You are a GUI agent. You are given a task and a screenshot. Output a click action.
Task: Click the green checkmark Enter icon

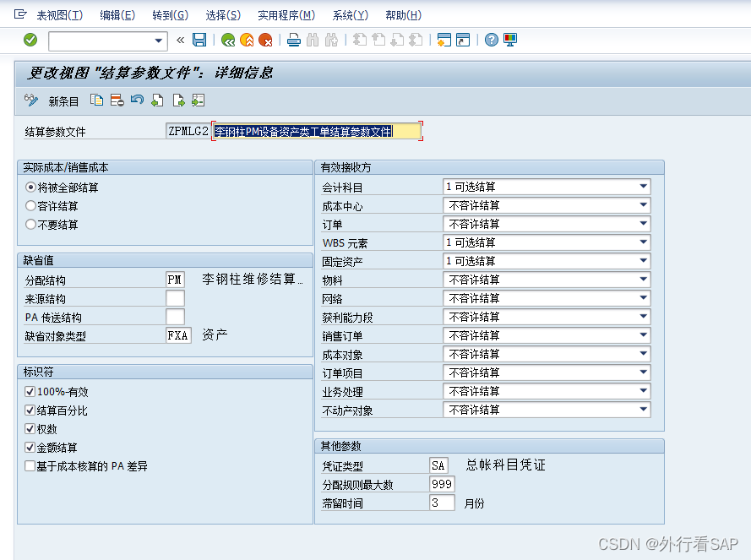click(x=30, y=40)
